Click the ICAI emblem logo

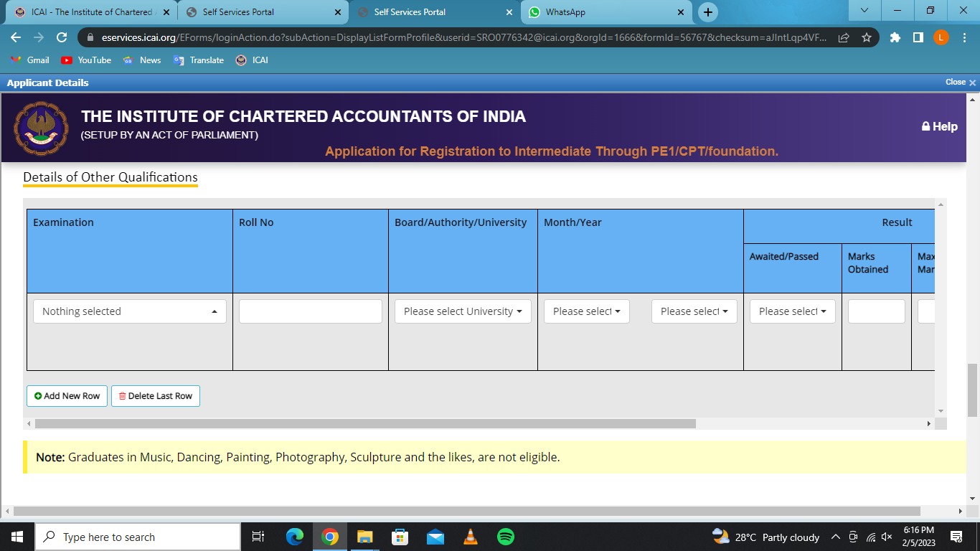point(41,128)
